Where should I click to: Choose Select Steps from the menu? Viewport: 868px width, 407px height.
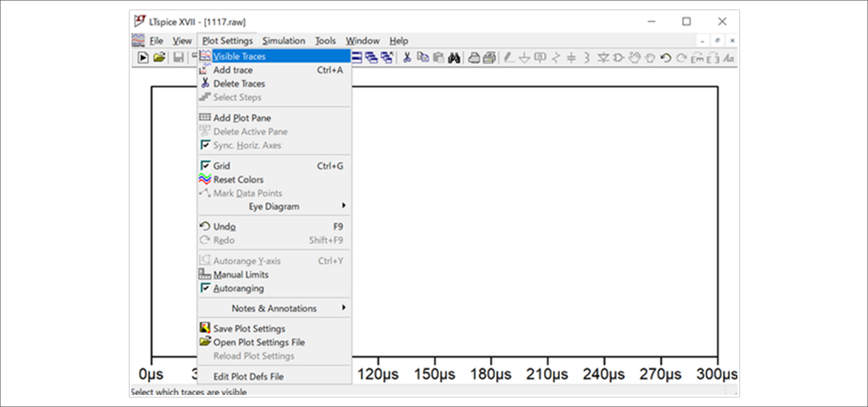(274, 97)
